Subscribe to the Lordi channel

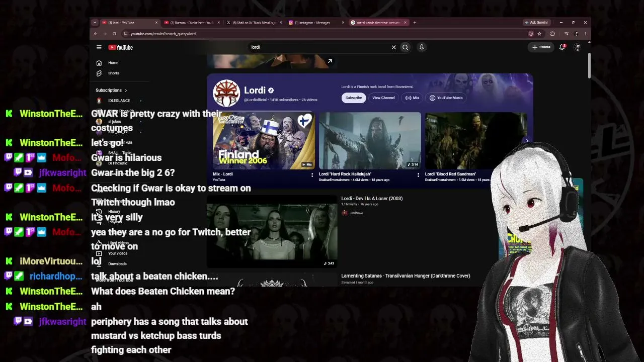tap(354, 98)
